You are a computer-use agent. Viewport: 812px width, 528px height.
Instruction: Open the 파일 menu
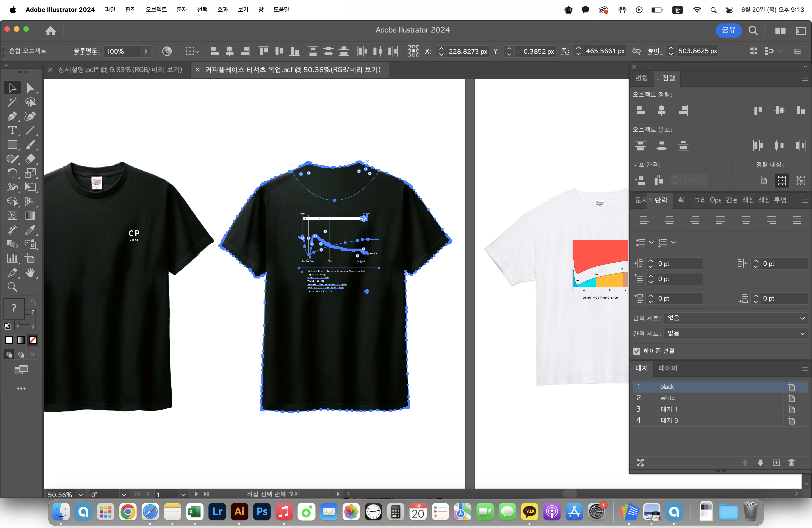pos(110,9)
